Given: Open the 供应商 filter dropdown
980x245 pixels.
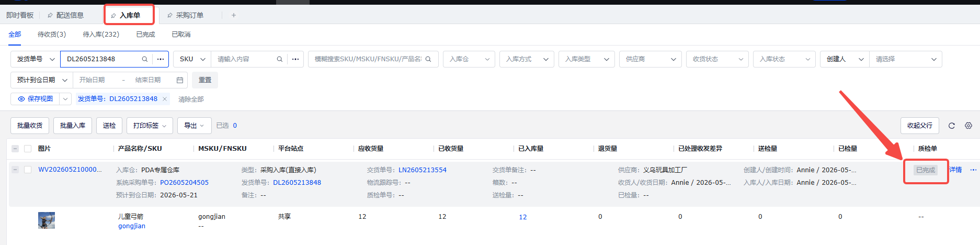Looking at the screenshot, I should tap(651, 59).
